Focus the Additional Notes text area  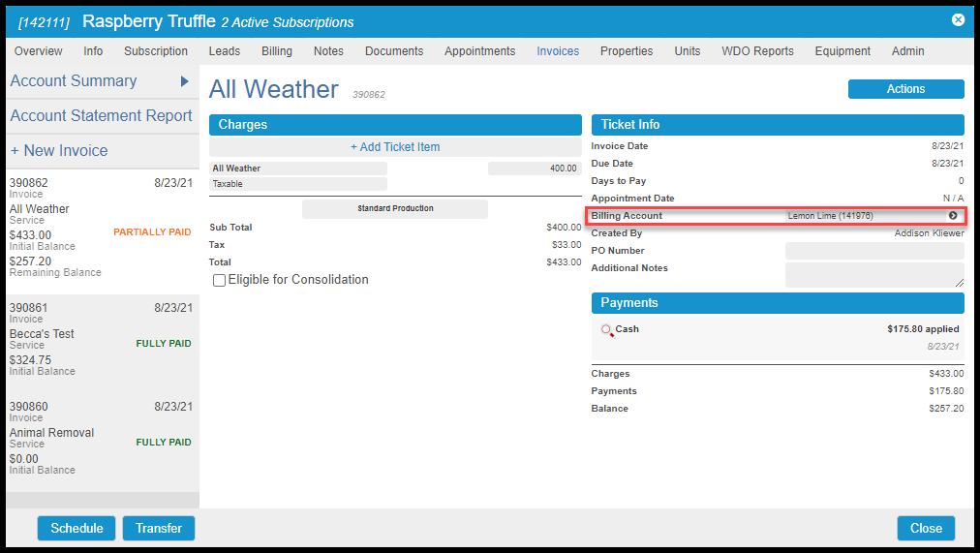(874, 275)
